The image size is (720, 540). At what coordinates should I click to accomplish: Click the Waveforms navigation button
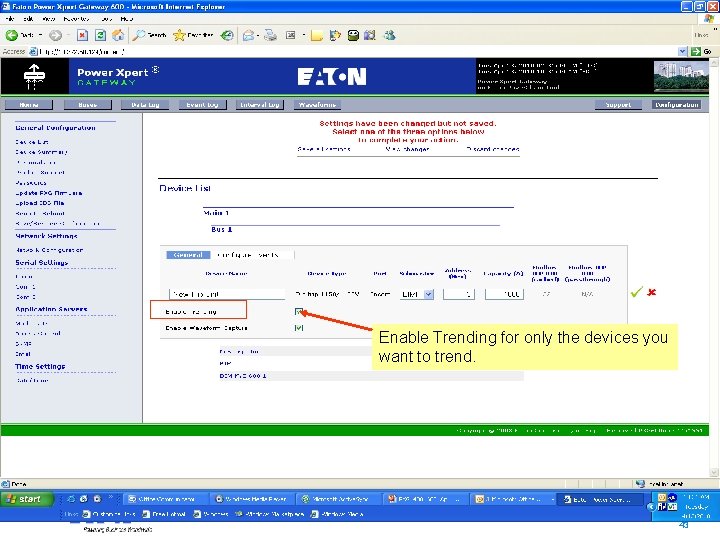[x=317, y=105]
